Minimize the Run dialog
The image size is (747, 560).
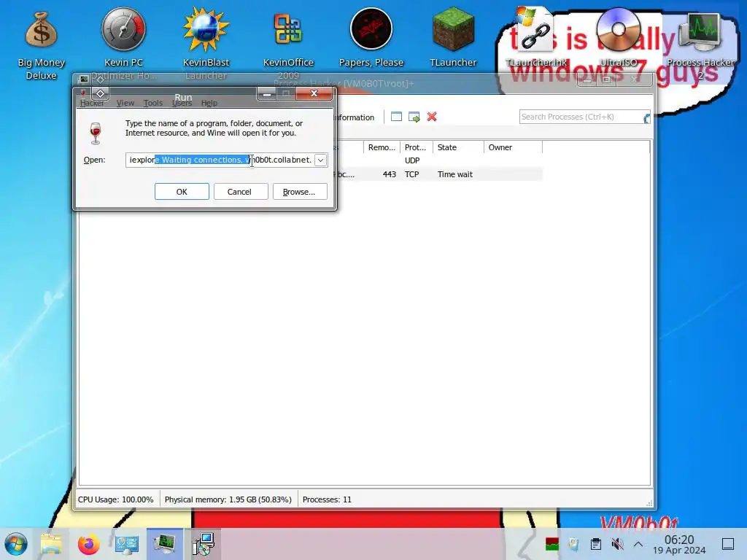(x=267, y=93)
